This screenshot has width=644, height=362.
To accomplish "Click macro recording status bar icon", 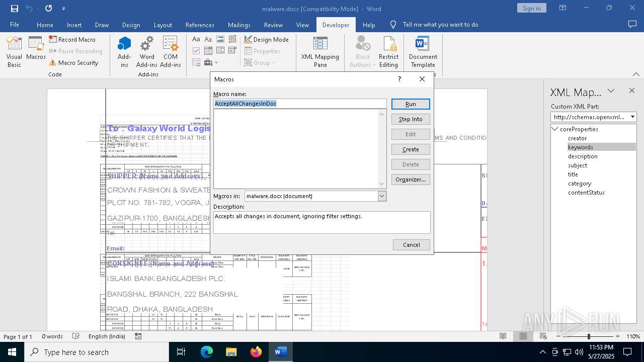I will [x=138, y=336].
